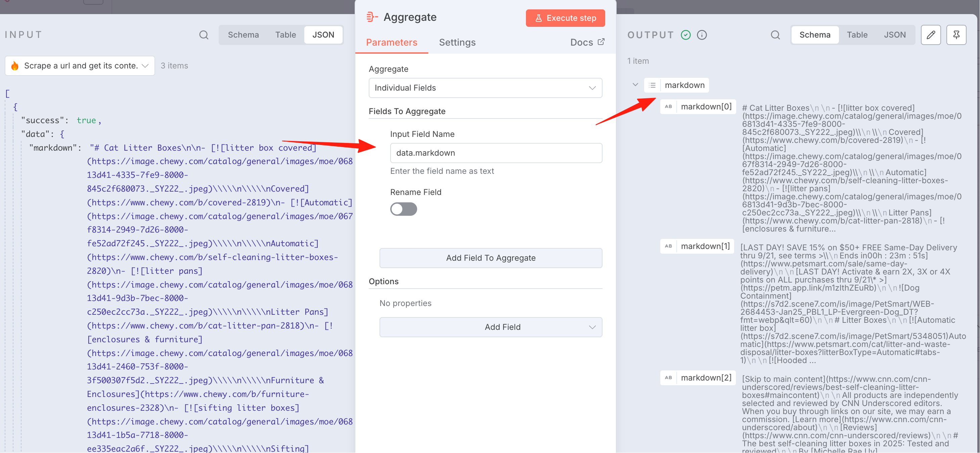Click the Execute step button
980x453 pixels.
pyautogui.click(x=565, y=18)
